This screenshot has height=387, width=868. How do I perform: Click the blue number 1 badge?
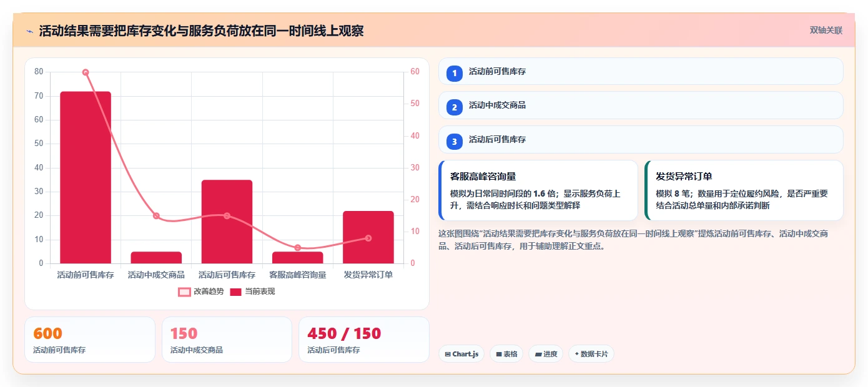(455, 73)
